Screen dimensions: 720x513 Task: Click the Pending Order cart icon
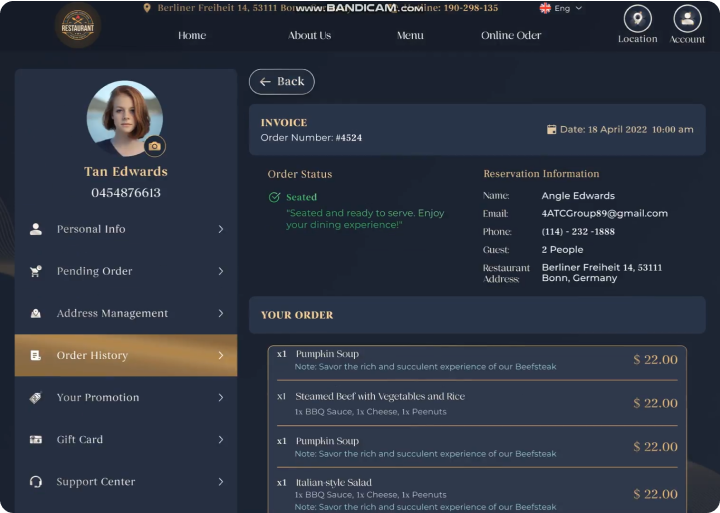point(36,271)
